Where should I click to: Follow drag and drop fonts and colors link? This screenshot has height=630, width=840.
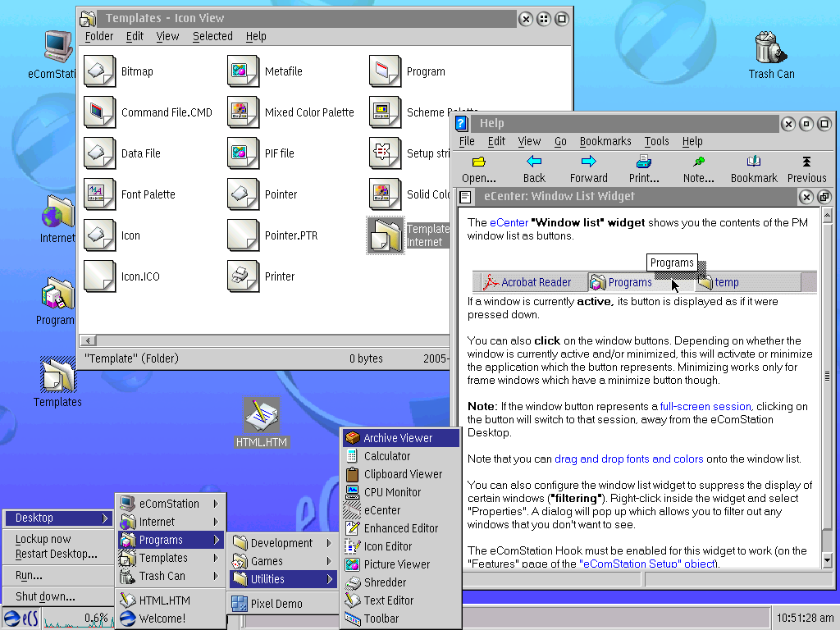tap(629, 459)
